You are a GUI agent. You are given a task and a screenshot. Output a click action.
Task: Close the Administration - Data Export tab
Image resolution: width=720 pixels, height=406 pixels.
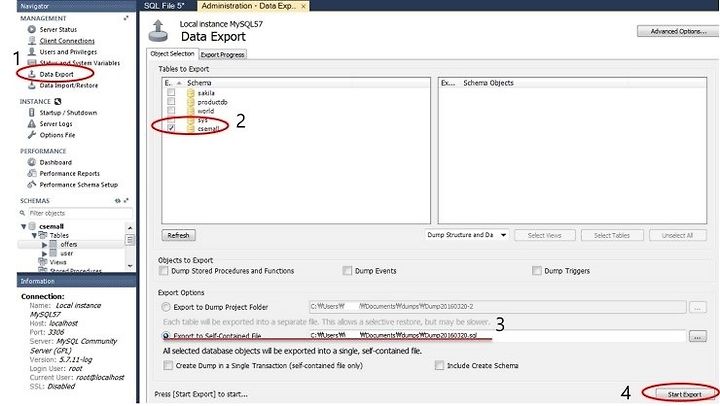tap(303, 6)
